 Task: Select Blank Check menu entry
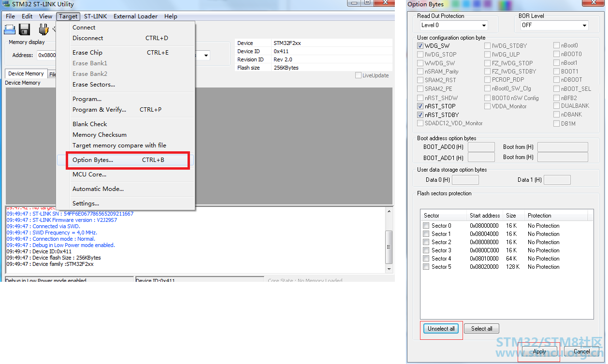126,124
